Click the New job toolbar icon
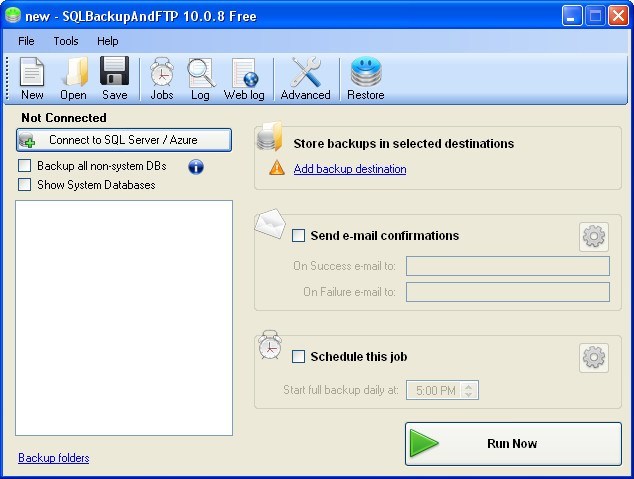The height and width of the screenshot is (479, 634). pos(32,78)
